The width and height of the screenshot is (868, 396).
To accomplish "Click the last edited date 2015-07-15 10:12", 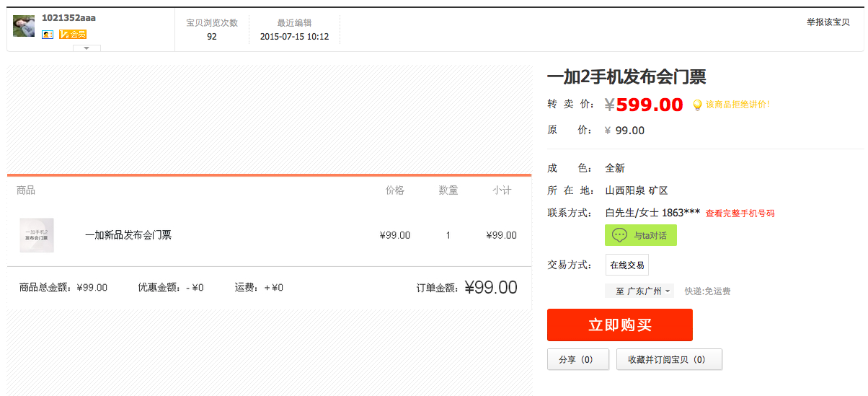I will pos(294,36).
